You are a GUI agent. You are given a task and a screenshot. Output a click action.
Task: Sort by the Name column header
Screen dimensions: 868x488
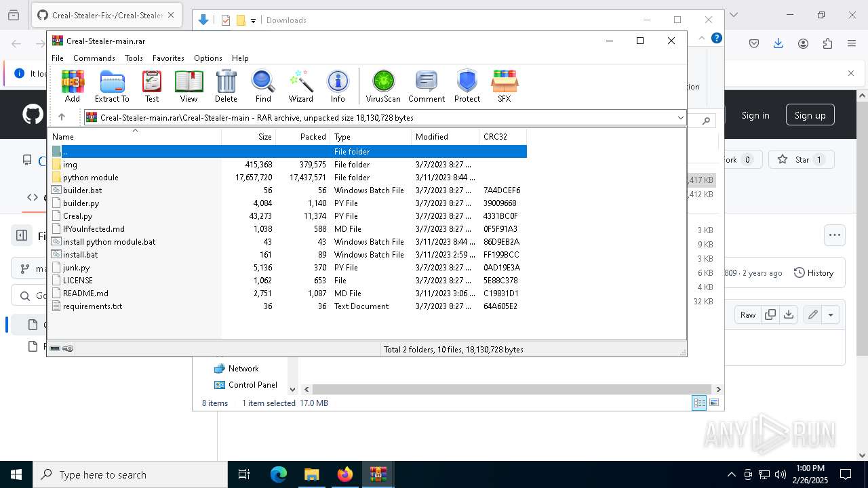pyautogui.click(x=135, y=137)
